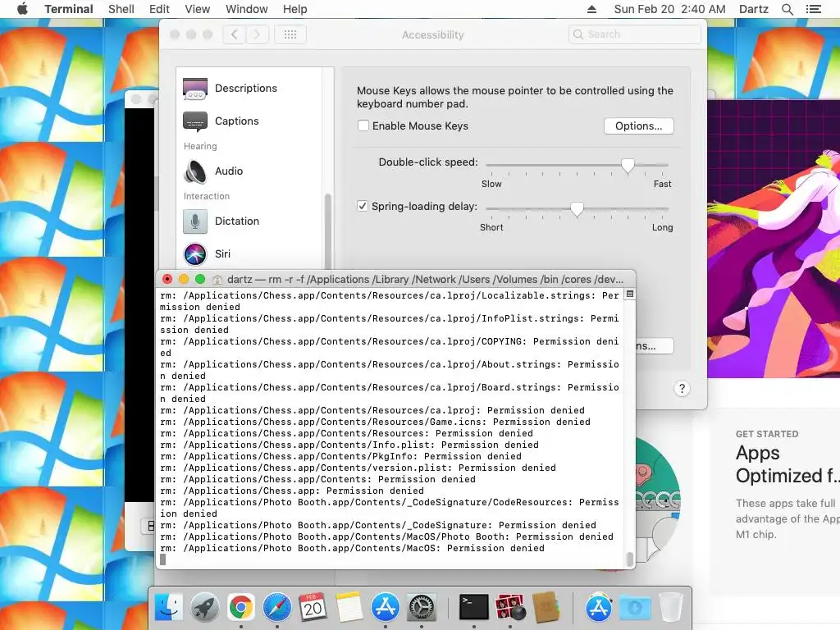Click the Terminal window scrollbar thumb
840x630 pixels.
coord(630,559)
